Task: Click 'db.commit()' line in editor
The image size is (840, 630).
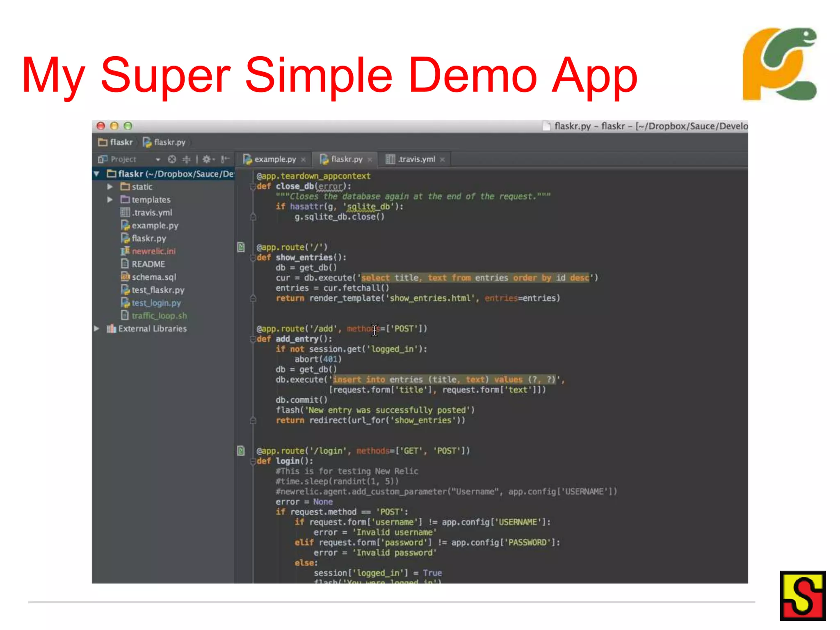Action: point(301,400)
